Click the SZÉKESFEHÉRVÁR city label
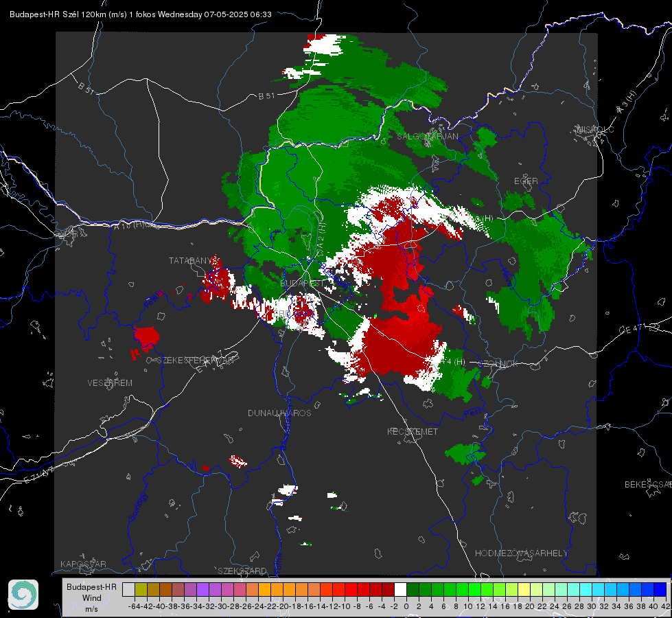Screen dimensions: 672x618 (195, 360)
